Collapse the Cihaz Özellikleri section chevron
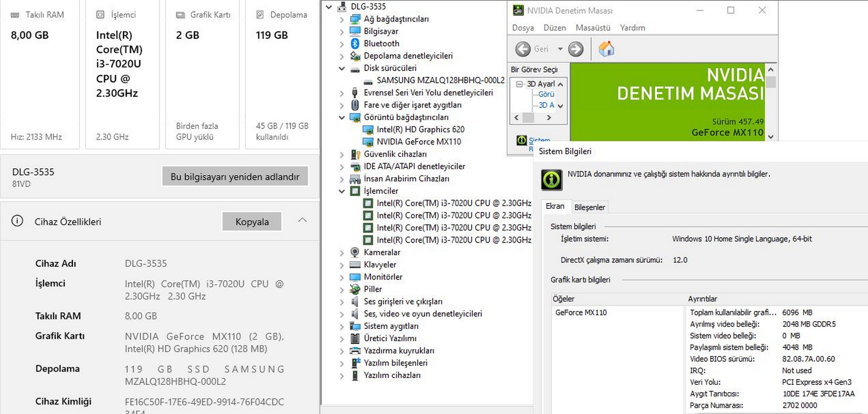The width and height of the screenshot is (868, 414). [302, 220]
